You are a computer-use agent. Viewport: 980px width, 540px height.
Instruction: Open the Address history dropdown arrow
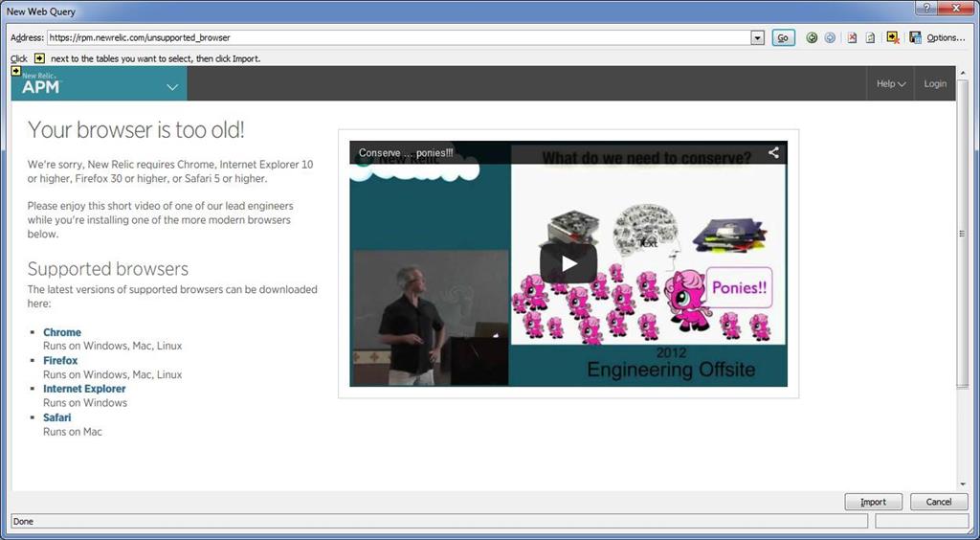(758, 38)
